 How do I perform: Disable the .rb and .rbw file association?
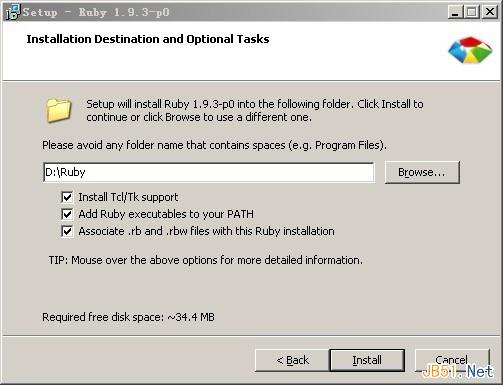tap(67, 231)
